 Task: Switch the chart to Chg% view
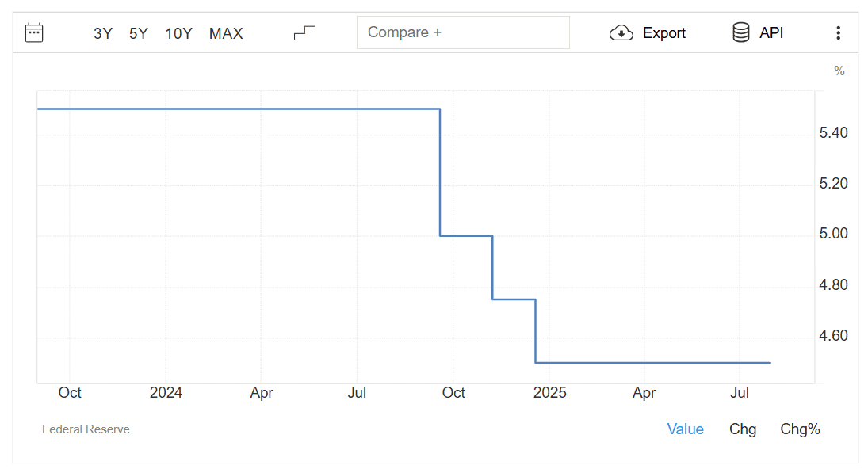point(800,429)
